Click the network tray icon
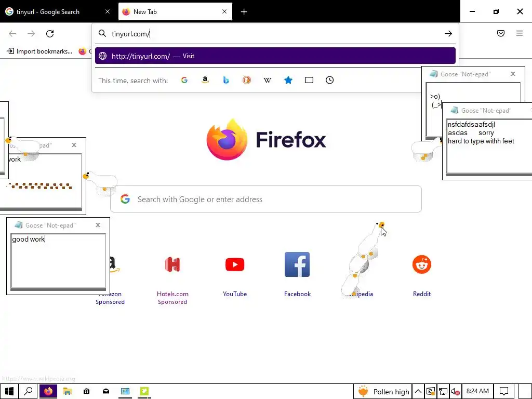This screenshot has height=399, width=532. coord(443,392)
